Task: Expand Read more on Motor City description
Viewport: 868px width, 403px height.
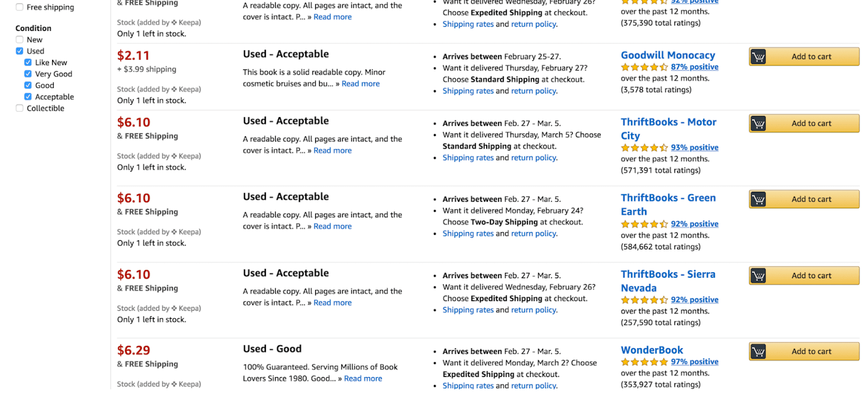Action: 333,150
